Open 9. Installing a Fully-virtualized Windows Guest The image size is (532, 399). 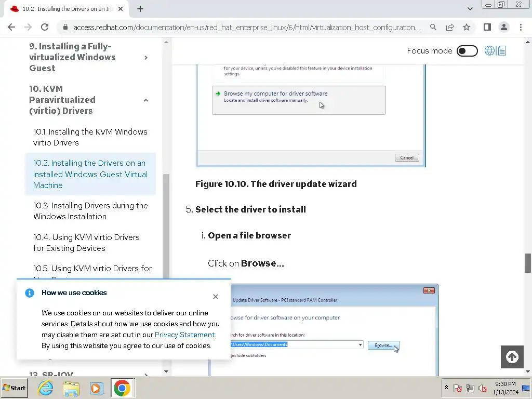[x=72, y=57]
